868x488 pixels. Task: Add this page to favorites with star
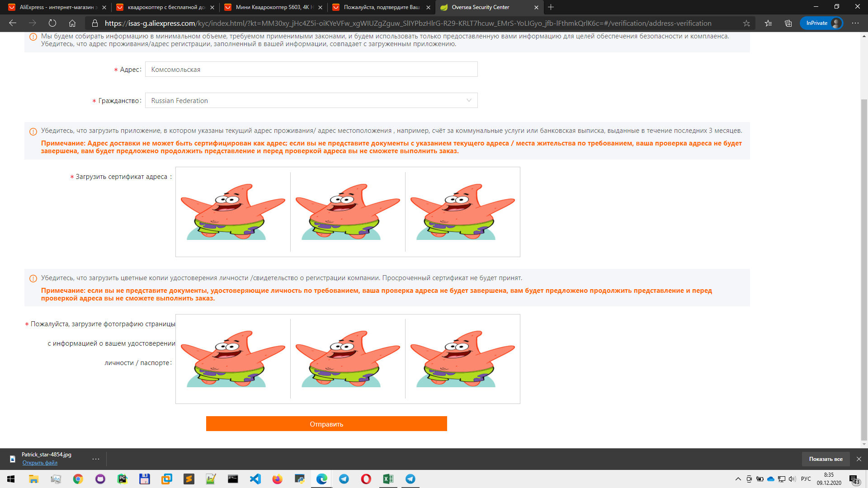pos(746,23)
